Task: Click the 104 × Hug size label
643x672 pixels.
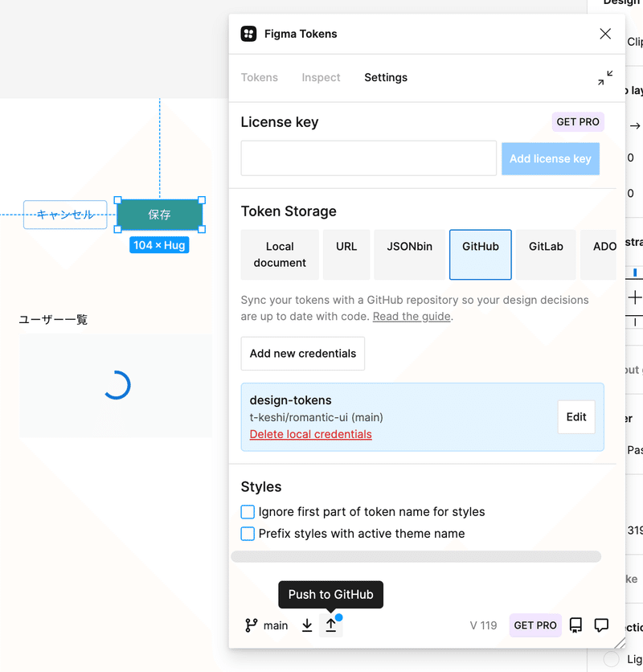Action: coord(159,245)
